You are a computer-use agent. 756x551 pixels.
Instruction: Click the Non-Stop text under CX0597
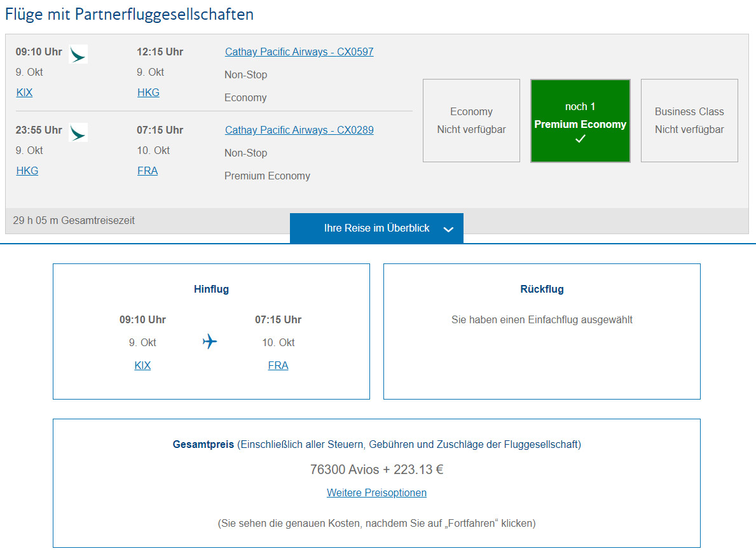point(246,75)
